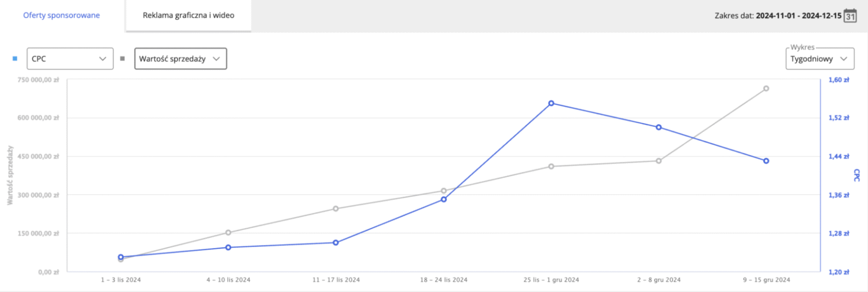The height and width of the screenshot is (292, 868).
Task: Switch to Oferty sponsorowane tab
Action: pyautogui.click(x=61, y=15)
